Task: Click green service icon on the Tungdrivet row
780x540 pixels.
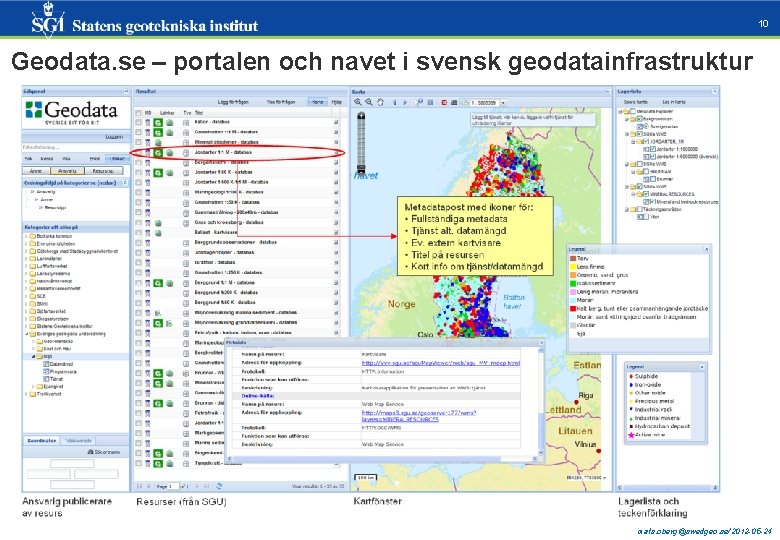Action: coord(158,463)
